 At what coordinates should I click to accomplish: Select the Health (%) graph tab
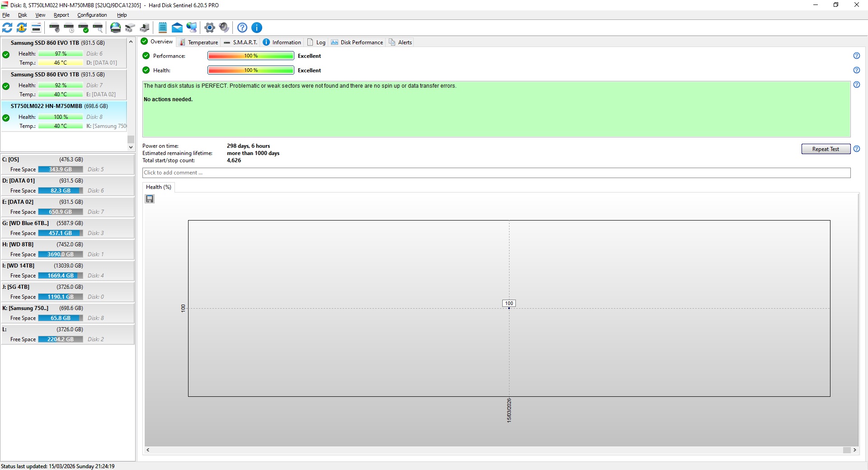159,187
